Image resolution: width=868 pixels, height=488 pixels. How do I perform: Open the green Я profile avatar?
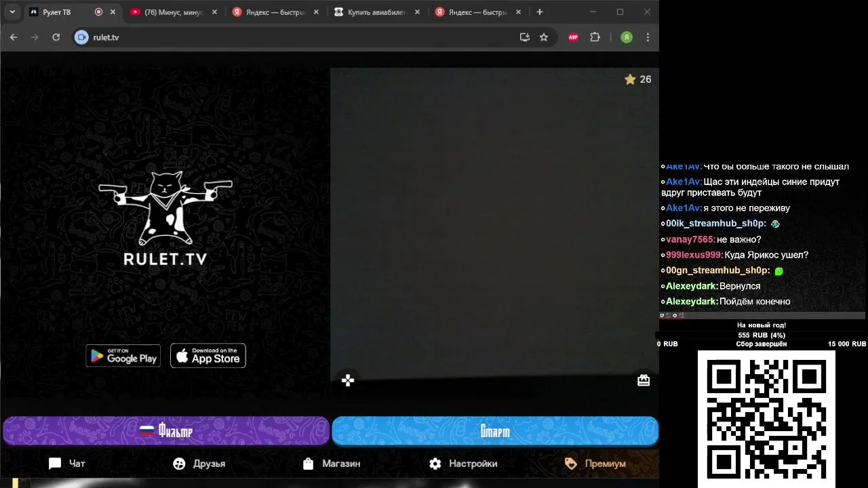[x=627, y=37]
